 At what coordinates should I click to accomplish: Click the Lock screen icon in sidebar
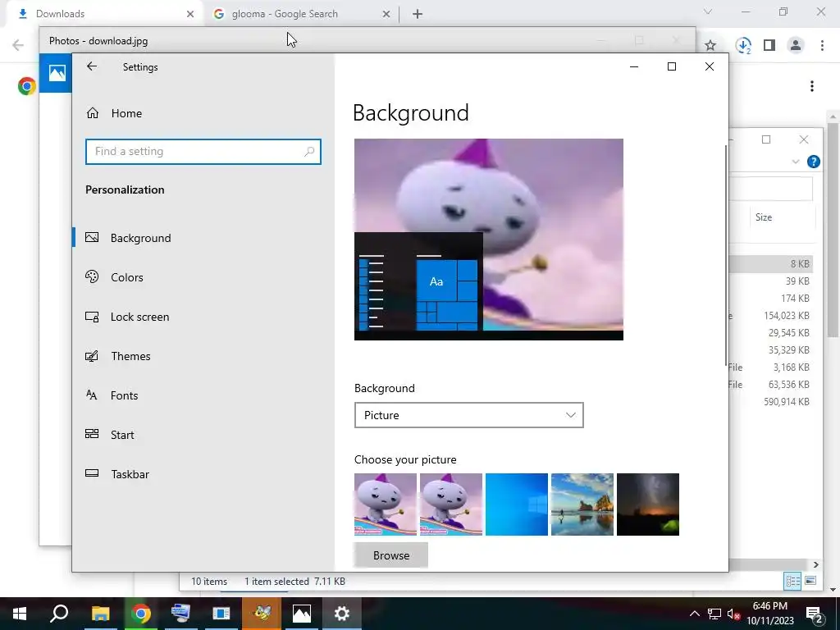click(92, 317)
